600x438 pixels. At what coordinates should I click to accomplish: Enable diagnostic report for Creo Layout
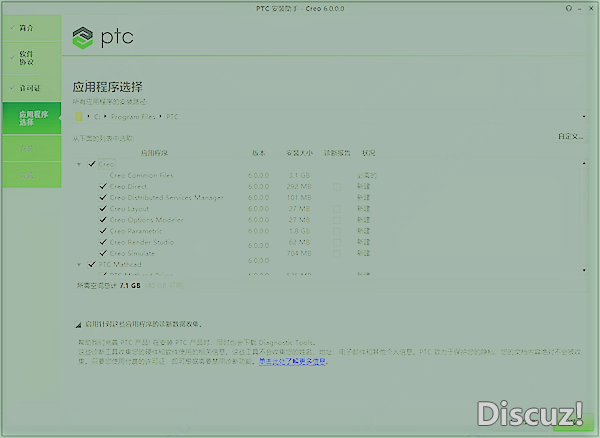(337, 209)
